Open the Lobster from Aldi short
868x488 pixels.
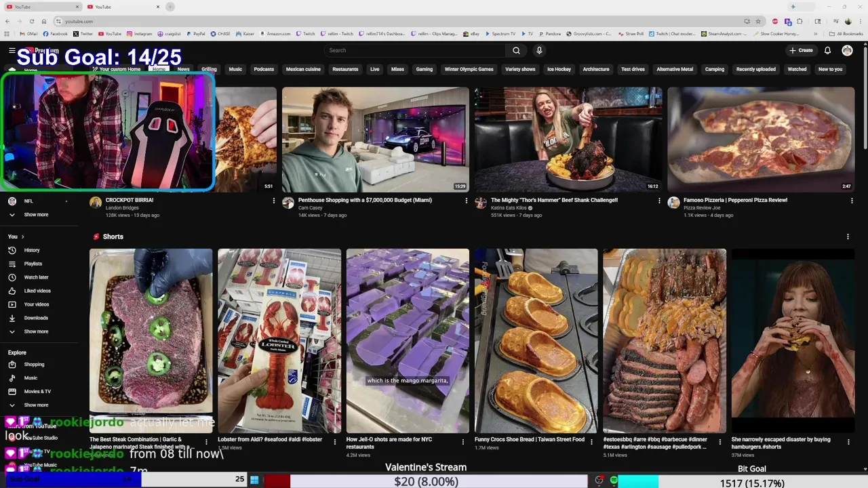[279, 341]
